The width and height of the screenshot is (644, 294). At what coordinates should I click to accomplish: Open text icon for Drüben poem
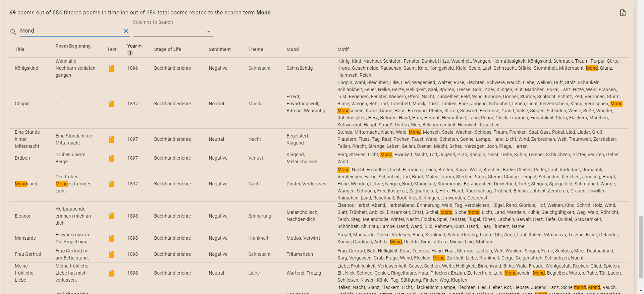coord(111,158)
